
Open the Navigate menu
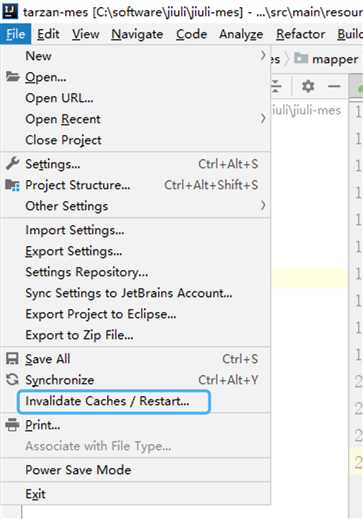[x=137, y=34]
